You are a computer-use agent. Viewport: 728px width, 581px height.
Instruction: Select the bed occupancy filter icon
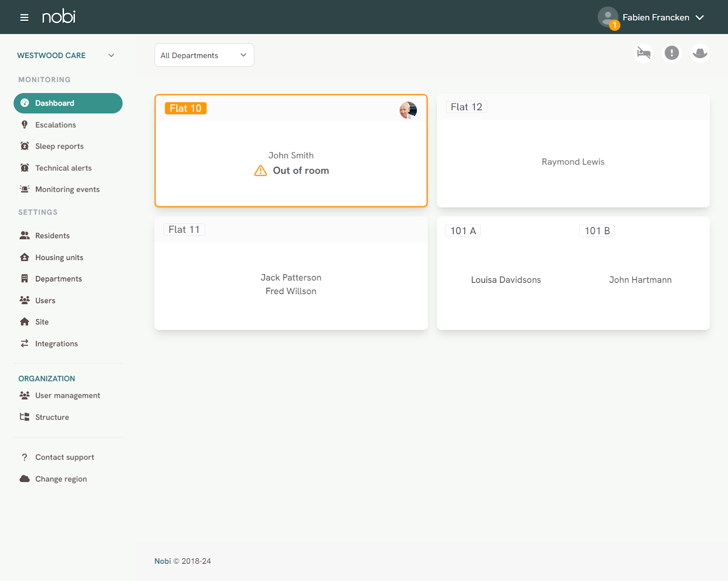point(643,53)
